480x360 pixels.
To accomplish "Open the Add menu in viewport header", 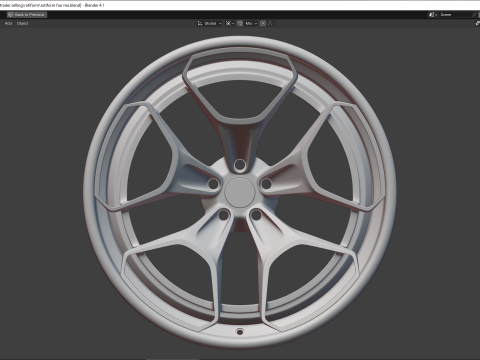I will point(8,23).
